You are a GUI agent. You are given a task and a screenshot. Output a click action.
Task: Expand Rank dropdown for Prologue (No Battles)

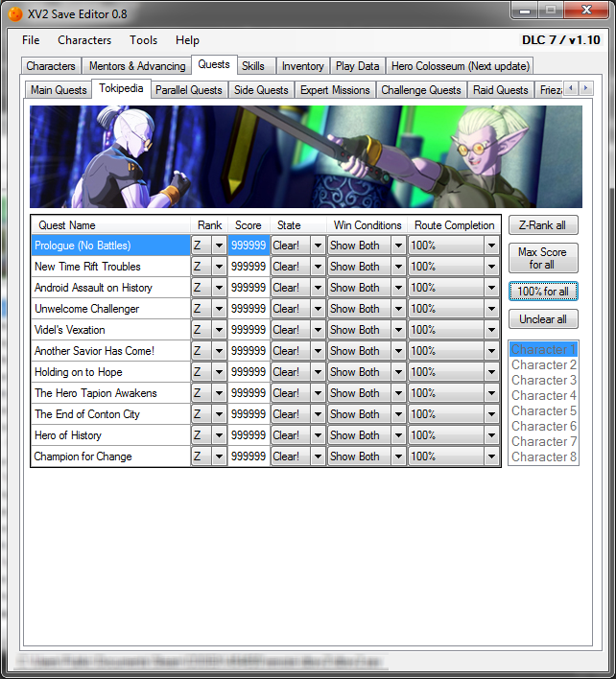219,246
